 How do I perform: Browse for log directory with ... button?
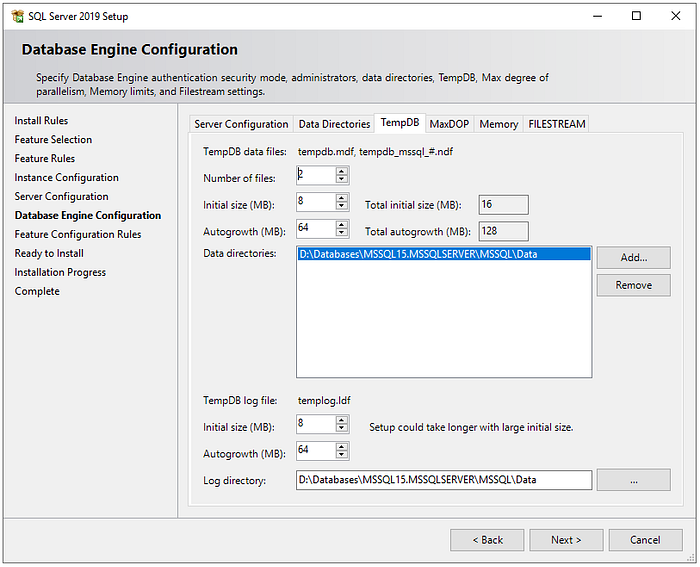point(633,480)
